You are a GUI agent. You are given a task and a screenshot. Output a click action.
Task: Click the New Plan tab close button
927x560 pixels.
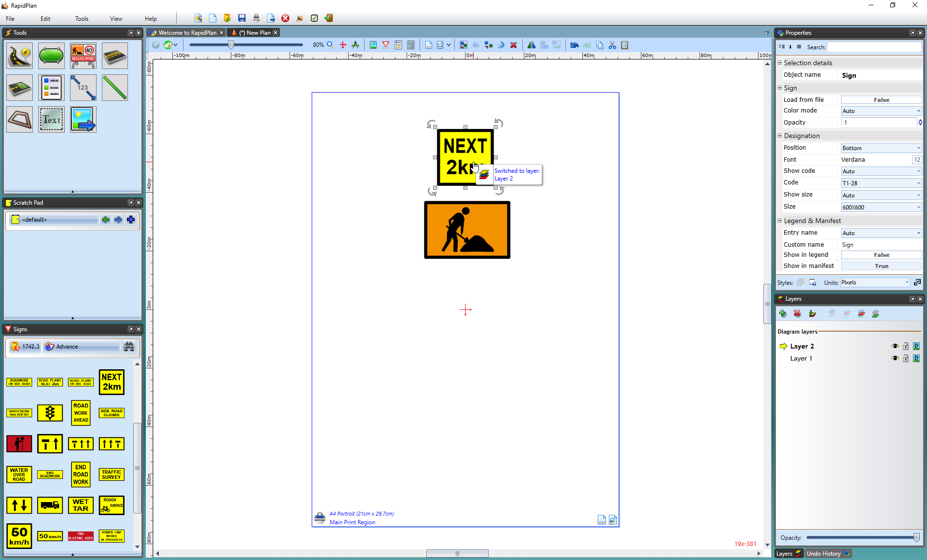pos(276,32)
